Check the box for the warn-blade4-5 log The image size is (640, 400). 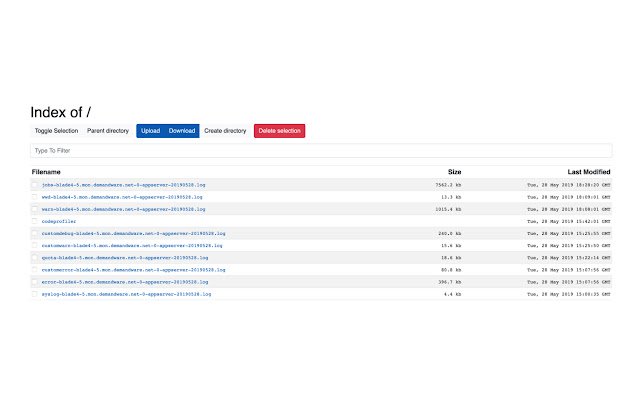(35, 209)
